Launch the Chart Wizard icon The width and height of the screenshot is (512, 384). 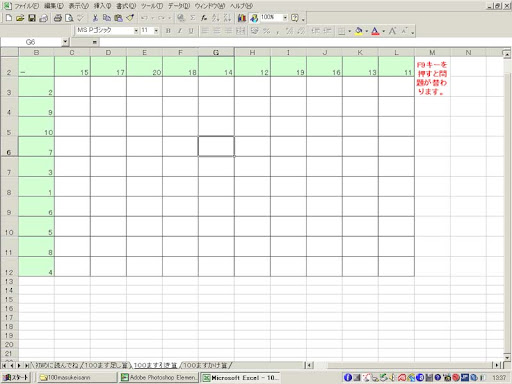point(242,18)
